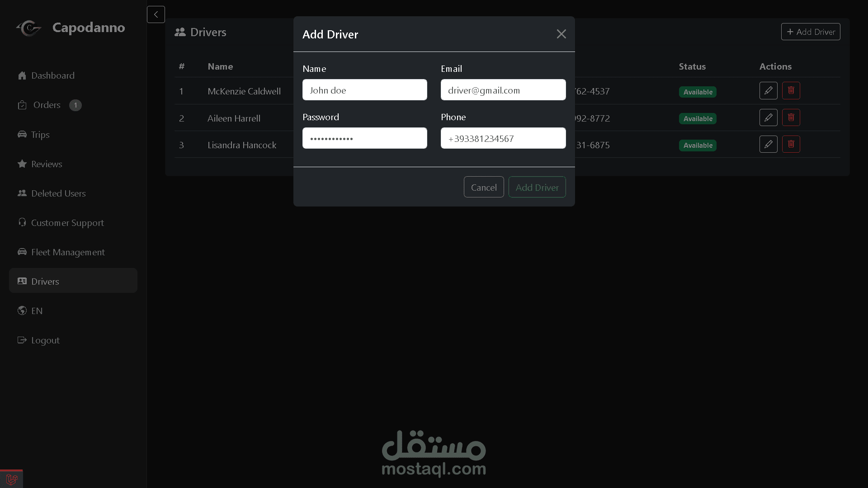Delete Aileen Harrell with trash icon
868x488 pixels.
791,117
